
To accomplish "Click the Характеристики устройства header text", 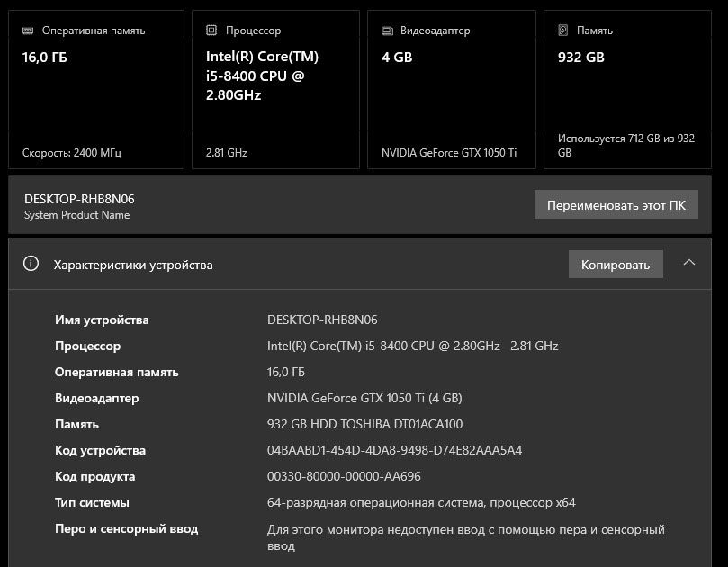I will point(133,265).
